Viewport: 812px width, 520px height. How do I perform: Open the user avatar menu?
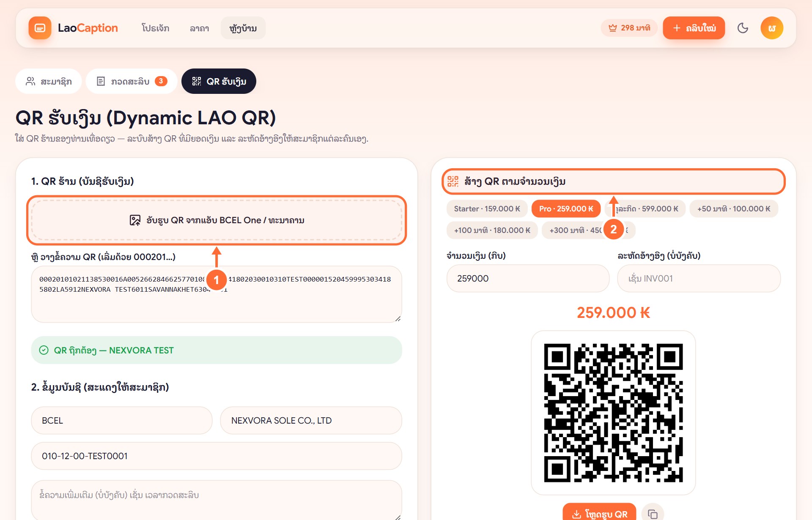[x=772, y=28]
